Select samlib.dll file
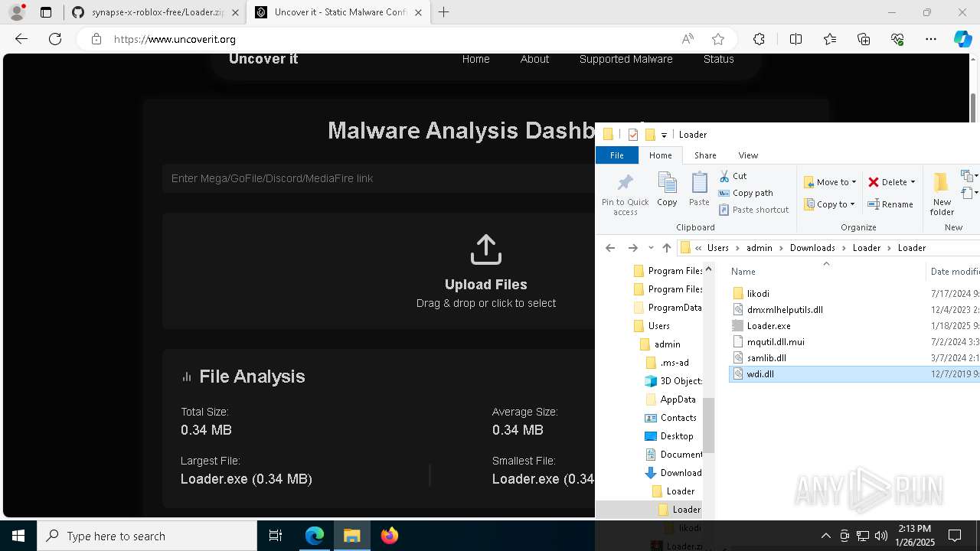The height and width of the screenshot is (551, 980). pyautogui.click(x=766, y=357)
